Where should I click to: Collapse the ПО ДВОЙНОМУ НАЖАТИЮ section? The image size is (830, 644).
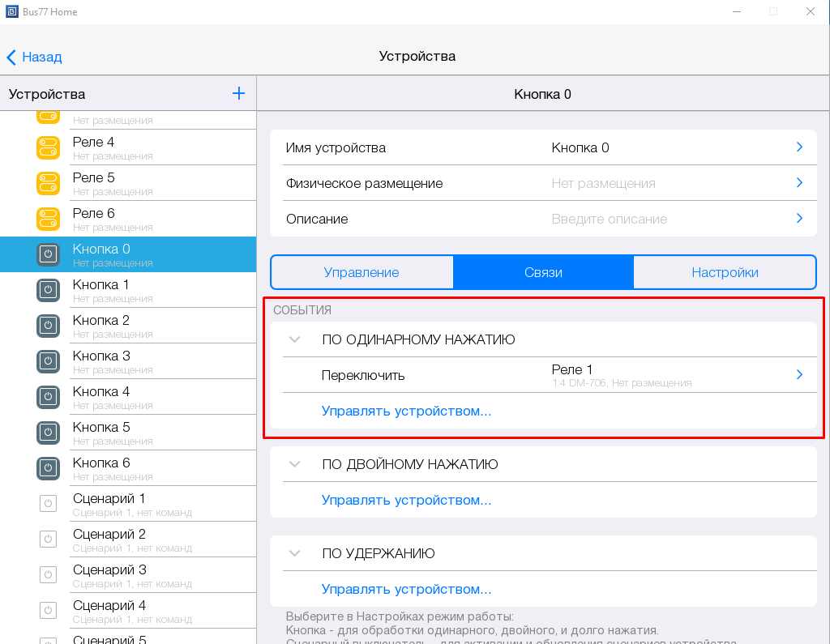[294, 464]
